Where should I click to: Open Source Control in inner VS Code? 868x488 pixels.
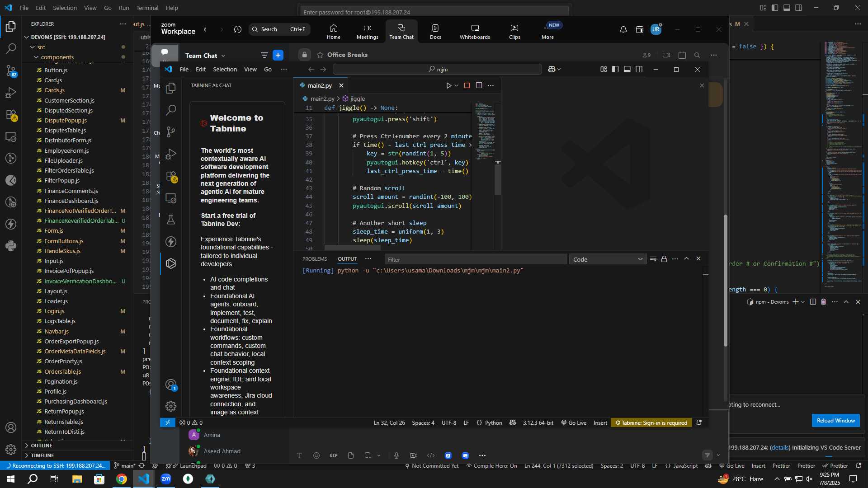point(171,132)
